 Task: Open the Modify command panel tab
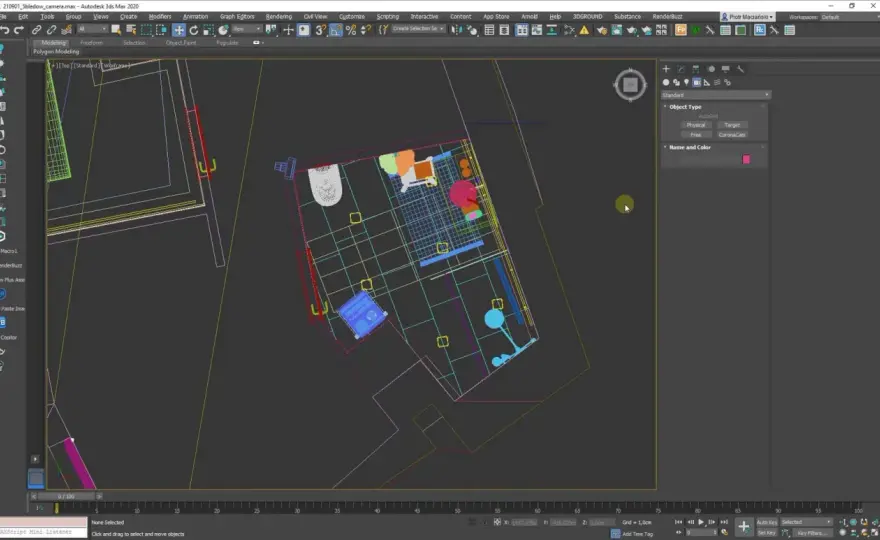(681, 69)
